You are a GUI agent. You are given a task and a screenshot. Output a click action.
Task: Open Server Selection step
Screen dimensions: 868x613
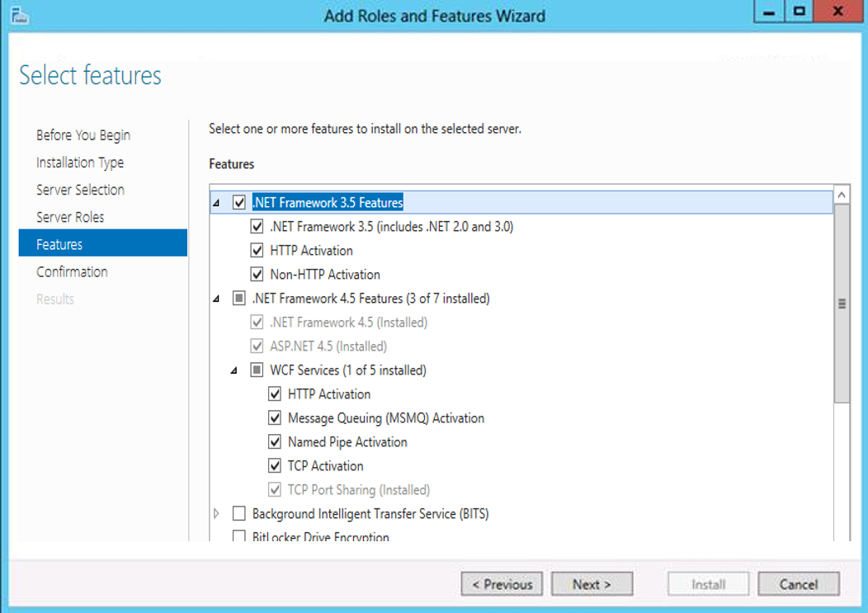pos(80,190)
